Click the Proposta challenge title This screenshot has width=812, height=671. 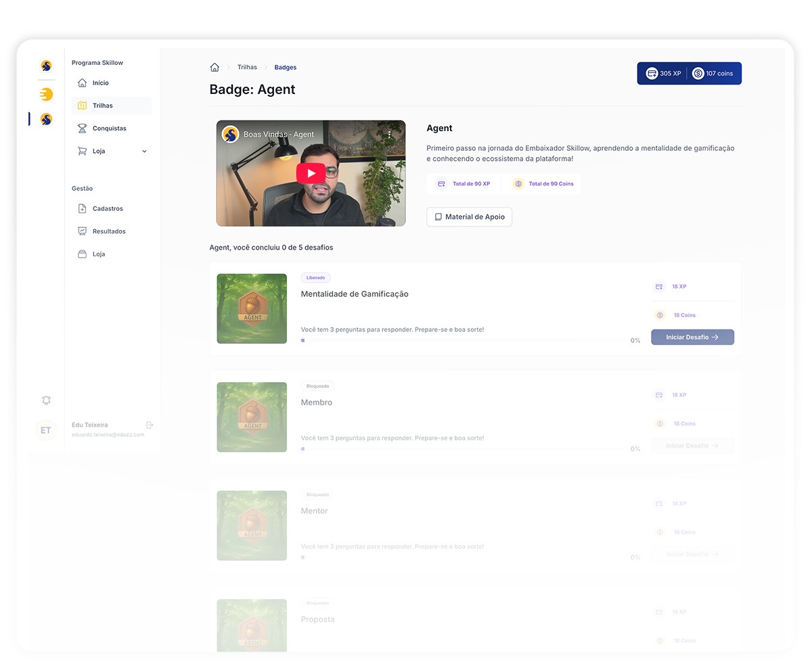click(x=318, y=620)
